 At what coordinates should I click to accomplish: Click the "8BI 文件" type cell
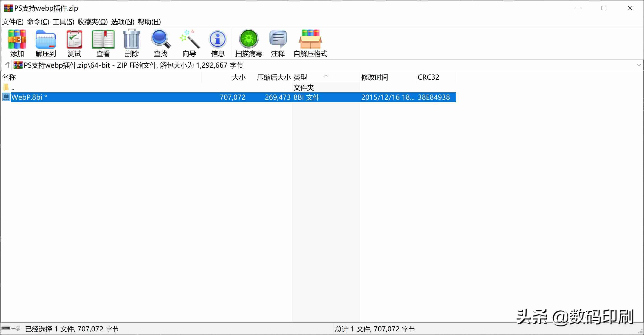[x=306, y=97]
